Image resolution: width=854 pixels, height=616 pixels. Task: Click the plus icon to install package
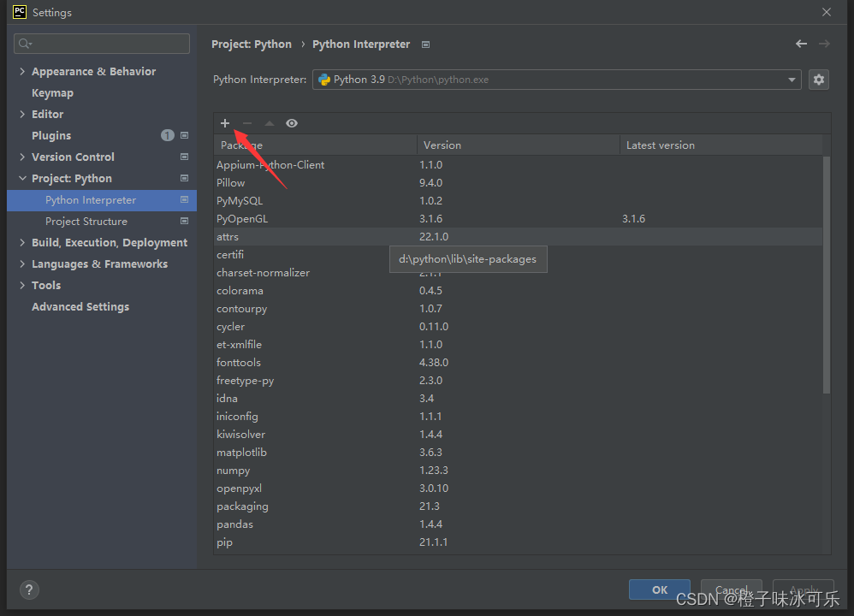(x=225, y=123)
